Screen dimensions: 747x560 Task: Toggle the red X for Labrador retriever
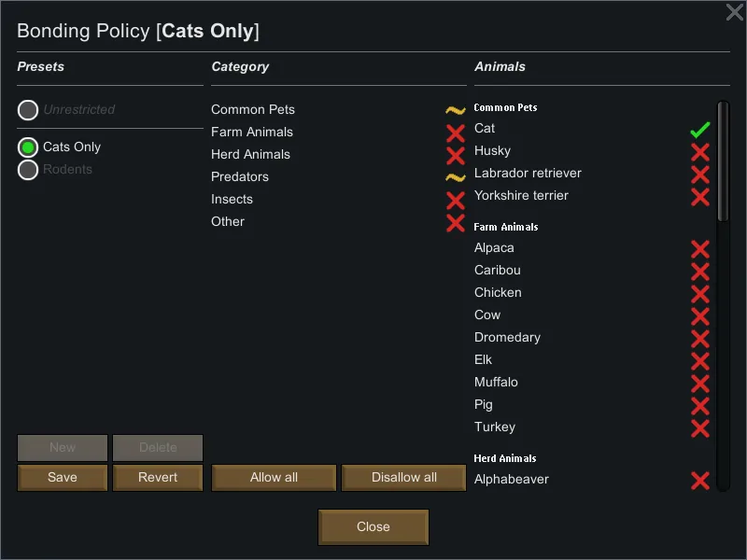(699, 175)
